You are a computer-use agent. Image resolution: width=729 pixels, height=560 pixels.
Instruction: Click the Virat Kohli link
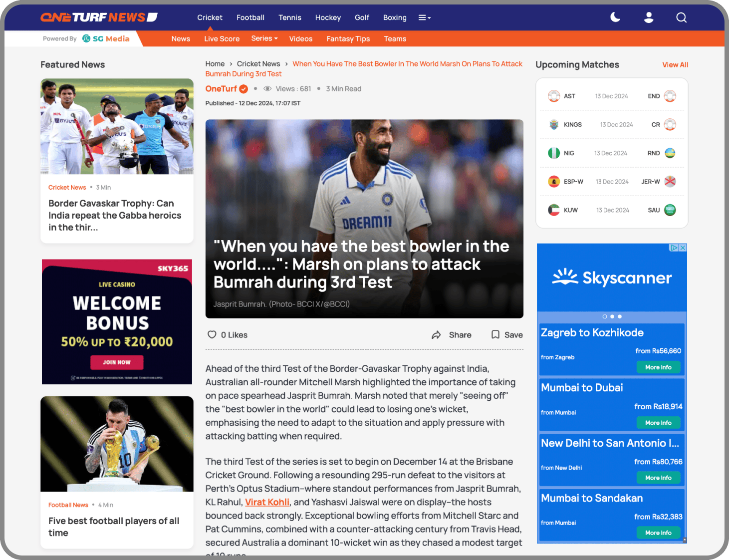tap(267, 502)
